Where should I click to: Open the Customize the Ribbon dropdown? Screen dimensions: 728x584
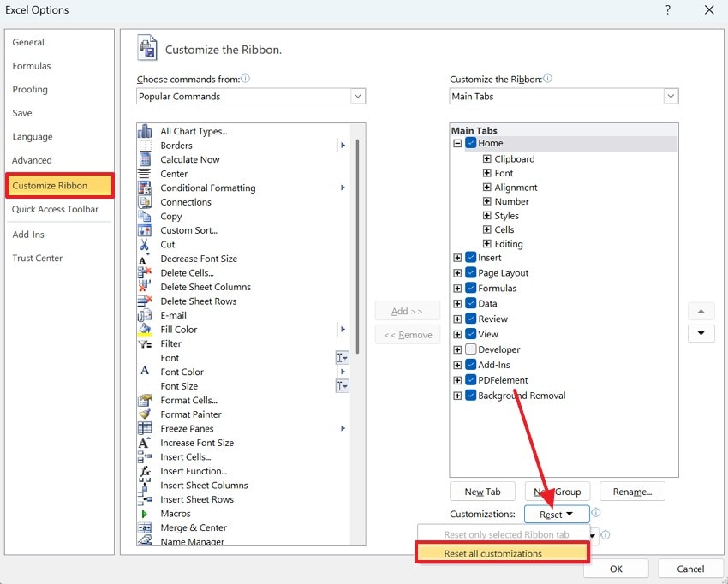point(564,96)
